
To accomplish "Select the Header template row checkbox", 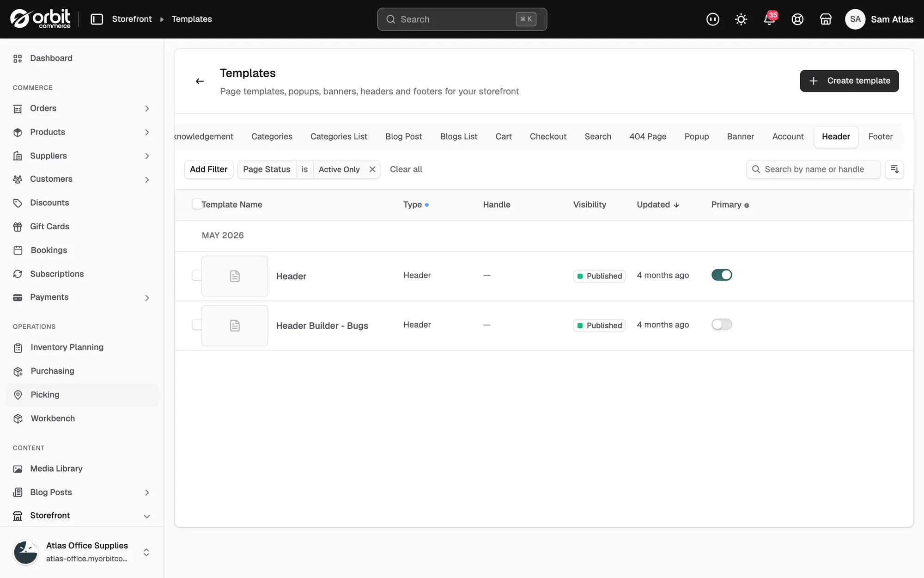I will coord(197,275).
